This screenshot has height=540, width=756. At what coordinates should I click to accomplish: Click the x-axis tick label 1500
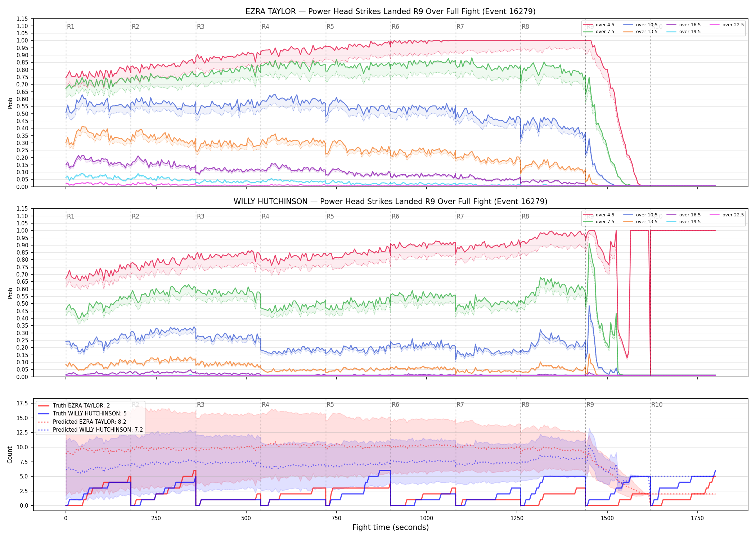point(607,518)
